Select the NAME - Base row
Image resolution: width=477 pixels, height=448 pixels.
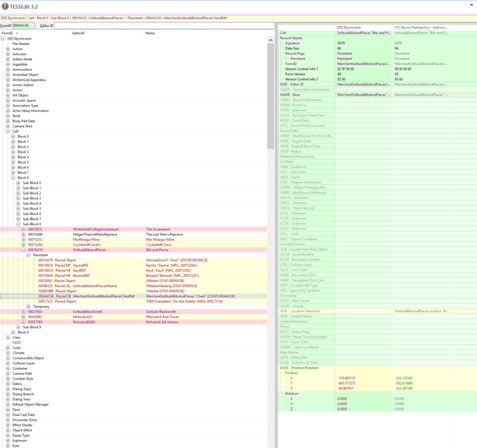click(x=378, y=95)
